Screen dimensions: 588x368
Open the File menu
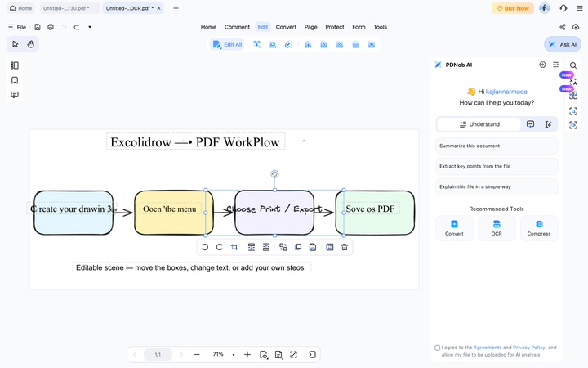click(x=17, y=27)
